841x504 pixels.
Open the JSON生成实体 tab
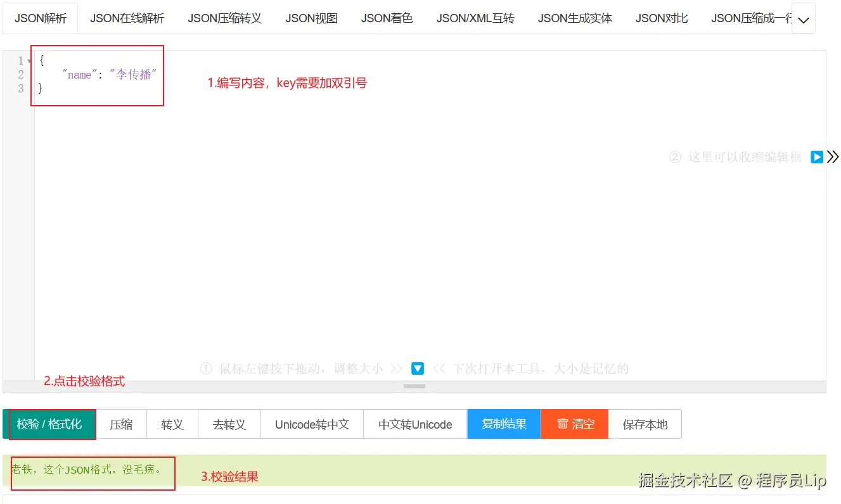pos(575,18)
